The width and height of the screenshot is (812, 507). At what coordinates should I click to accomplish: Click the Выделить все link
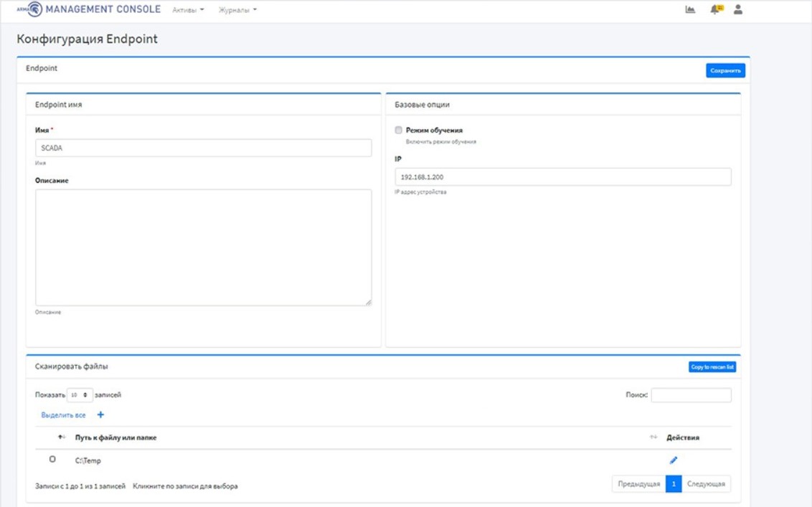coord(63,415)
